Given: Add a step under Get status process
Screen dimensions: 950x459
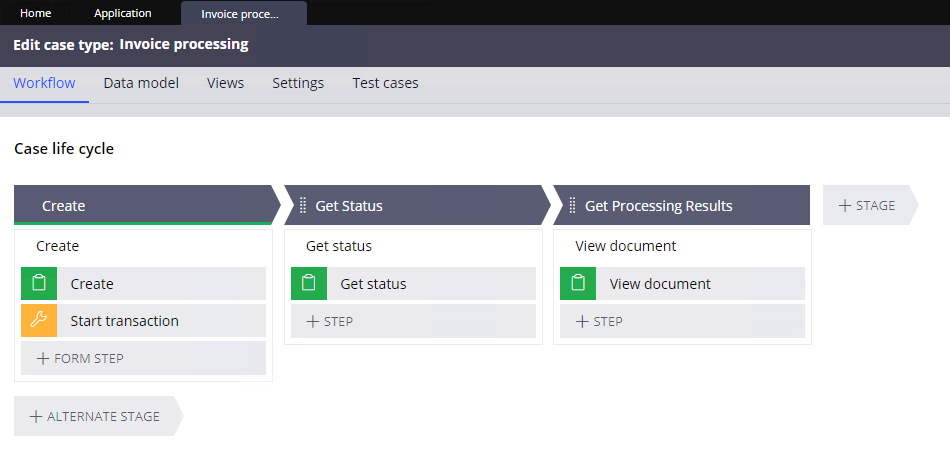Looking at the screenshot, I should coord(413,321).
